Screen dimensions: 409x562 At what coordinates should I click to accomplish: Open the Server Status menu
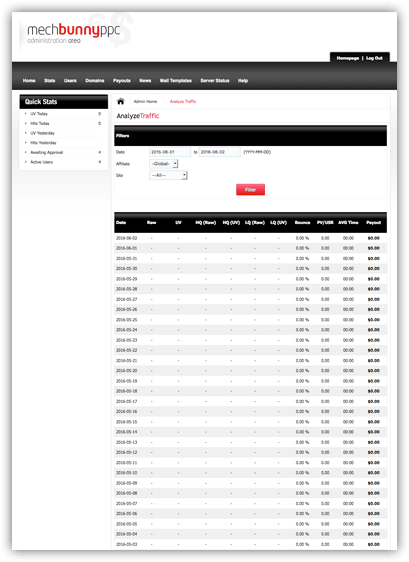(215, 81)
